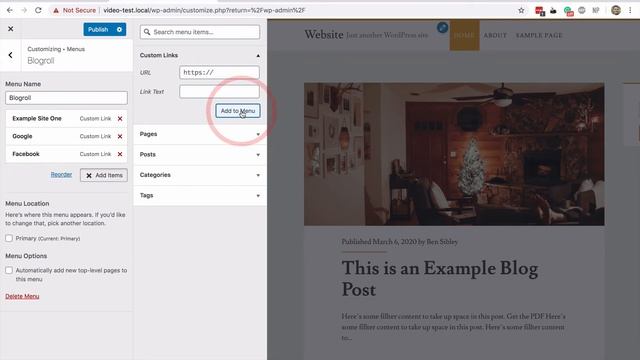The image size is (640, 360).
Task: Click the green extension icon in toolbar
Action: click(569, 11)
